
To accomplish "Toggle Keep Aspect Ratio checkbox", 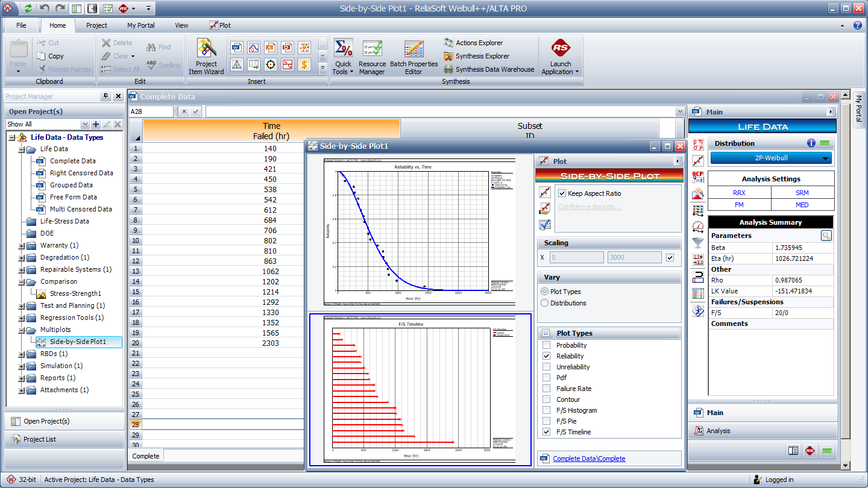I will (x=562, y=193).
